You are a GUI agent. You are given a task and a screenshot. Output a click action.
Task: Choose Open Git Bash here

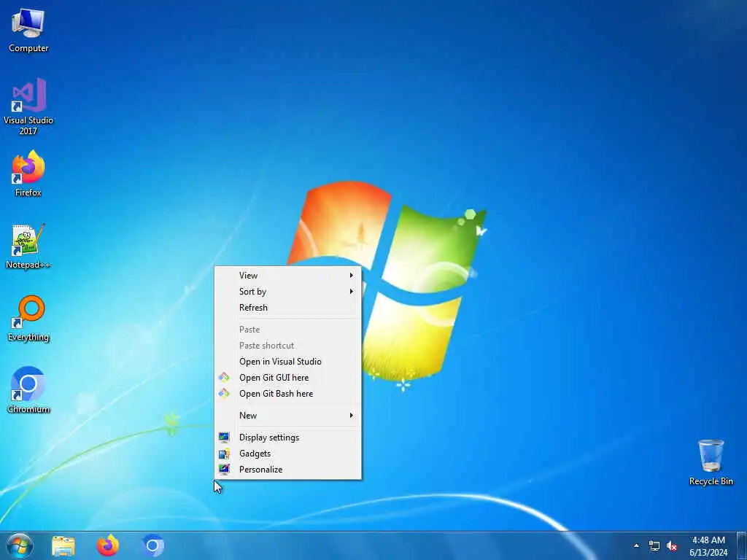[x=287, y=394]
